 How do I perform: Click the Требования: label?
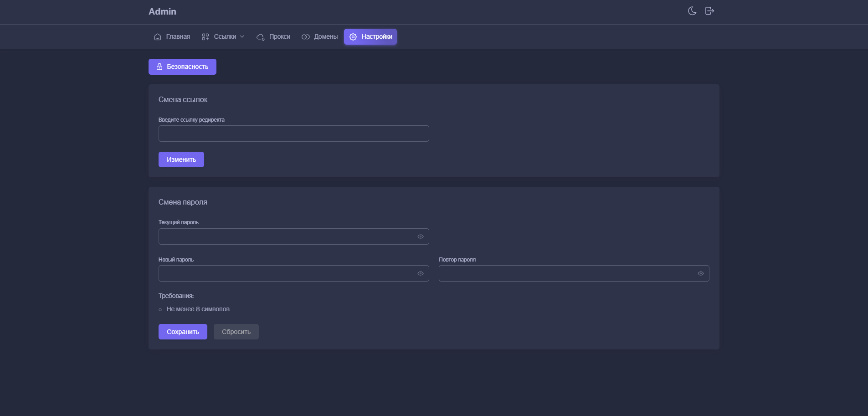tap(176, 296)
